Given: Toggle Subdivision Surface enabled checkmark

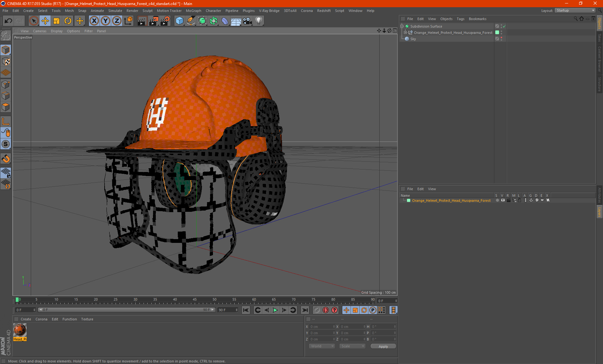Looking at the screenshot, I should (504, 26).
